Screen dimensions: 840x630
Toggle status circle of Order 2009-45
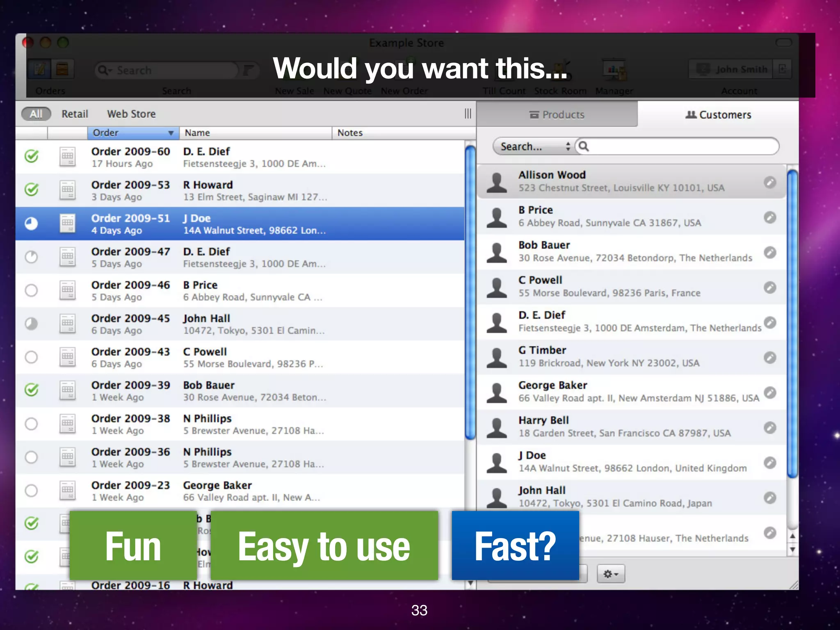pyautogui.click(x=31, y=324)
